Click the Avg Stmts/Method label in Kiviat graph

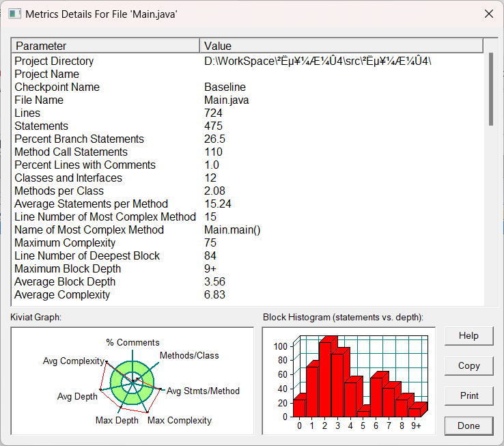pos(203,391)
